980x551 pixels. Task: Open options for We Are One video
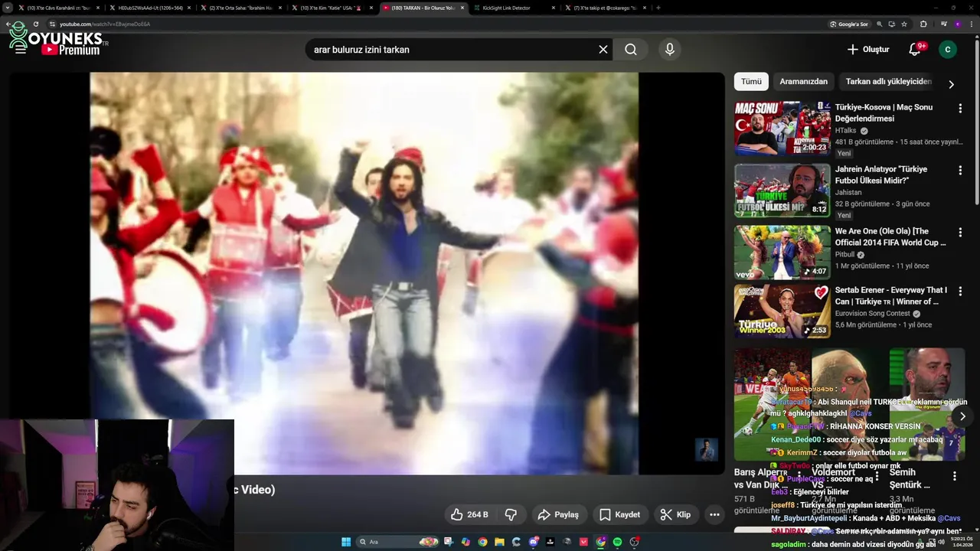click(960, 232)
